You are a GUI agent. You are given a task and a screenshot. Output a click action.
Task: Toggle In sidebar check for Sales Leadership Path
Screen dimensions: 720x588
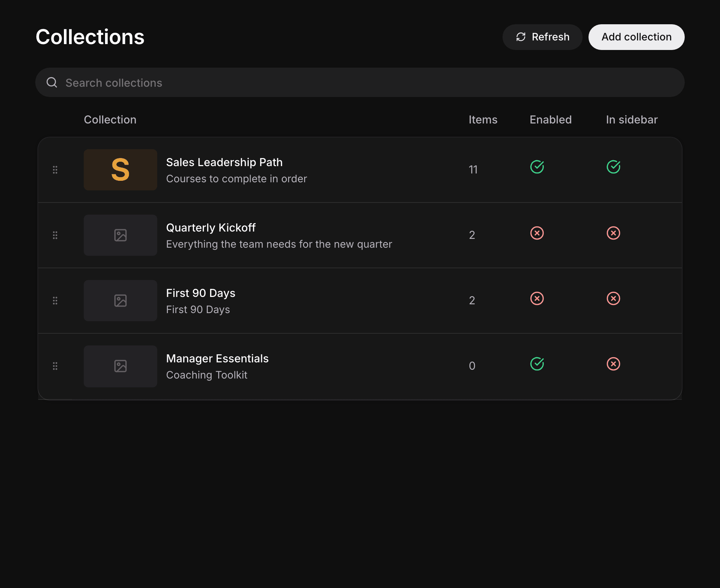click(x=613, y=167)
